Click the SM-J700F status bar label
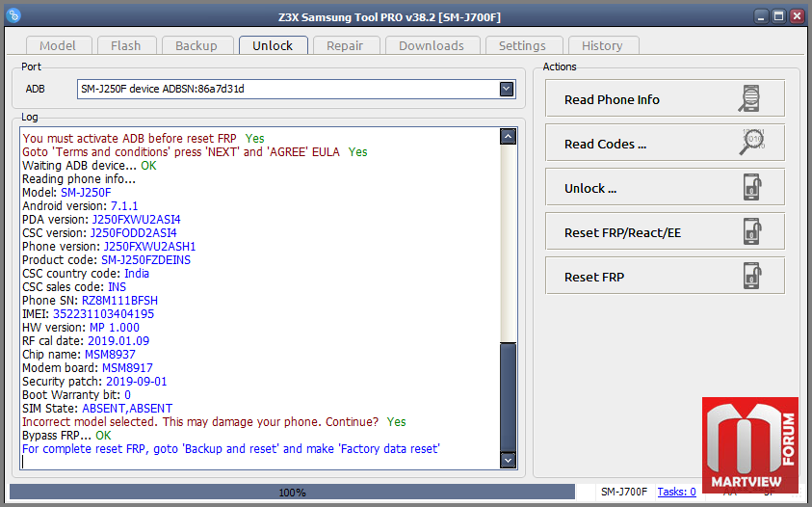Image resolution: width=812 pixels, height=507 pixels. pyautogui.click(x=624, y=492)
